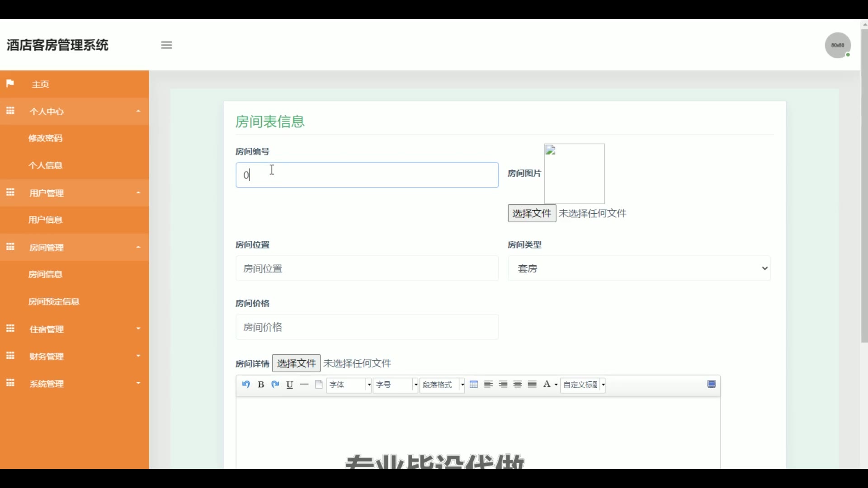
Task: Open the 字体 font dropdown
Action: [349, 385]
